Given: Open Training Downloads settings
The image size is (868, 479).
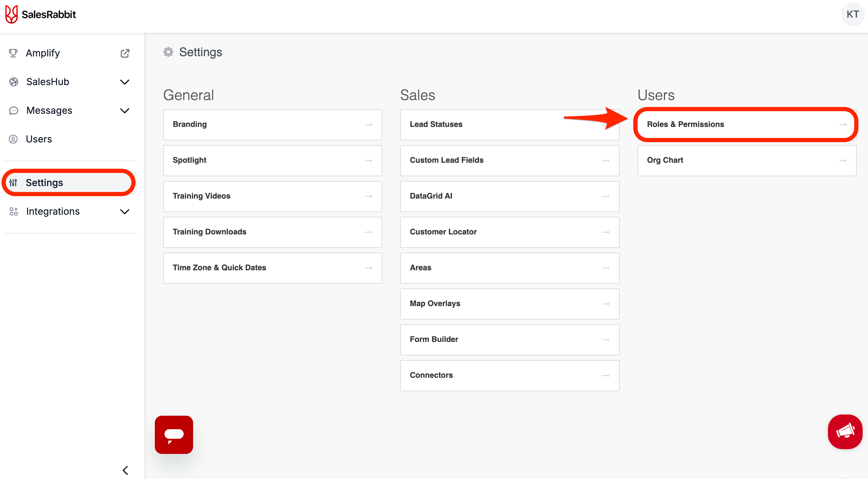Looking at the screenshot, I should pyautogui.click(x=273, y=232).
